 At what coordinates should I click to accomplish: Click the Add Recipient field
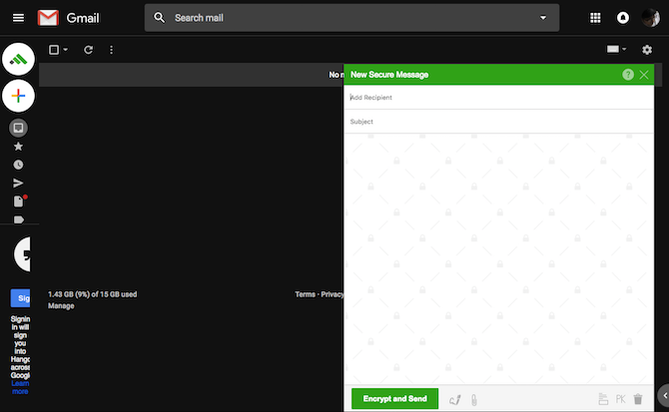tap(499, 98)
